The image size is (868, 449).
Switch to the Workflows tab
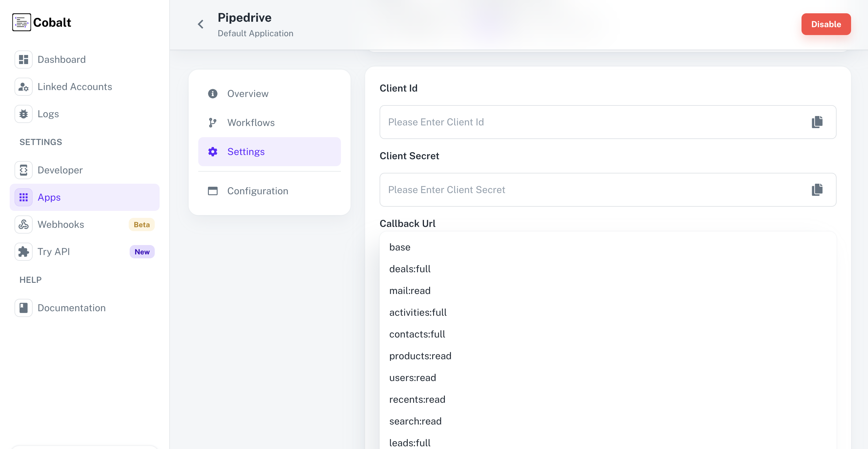click(251, 123)
